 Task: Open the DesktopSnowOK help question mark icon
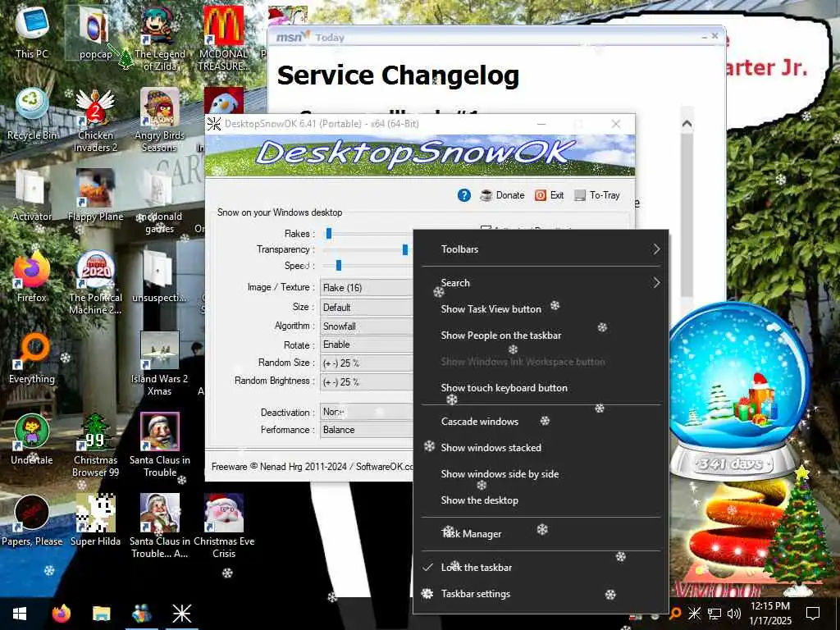click(x=464, y=195)
